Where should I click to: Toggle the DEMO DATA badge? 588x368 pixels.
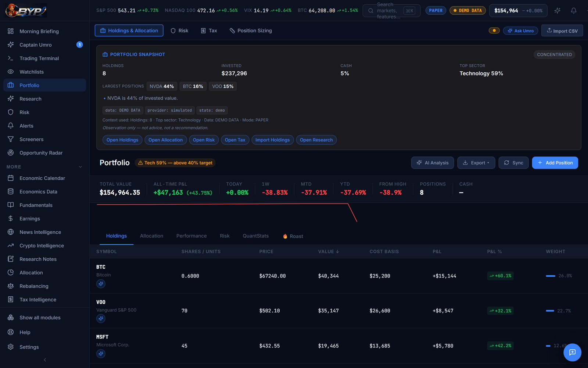(x=467, y=11)
